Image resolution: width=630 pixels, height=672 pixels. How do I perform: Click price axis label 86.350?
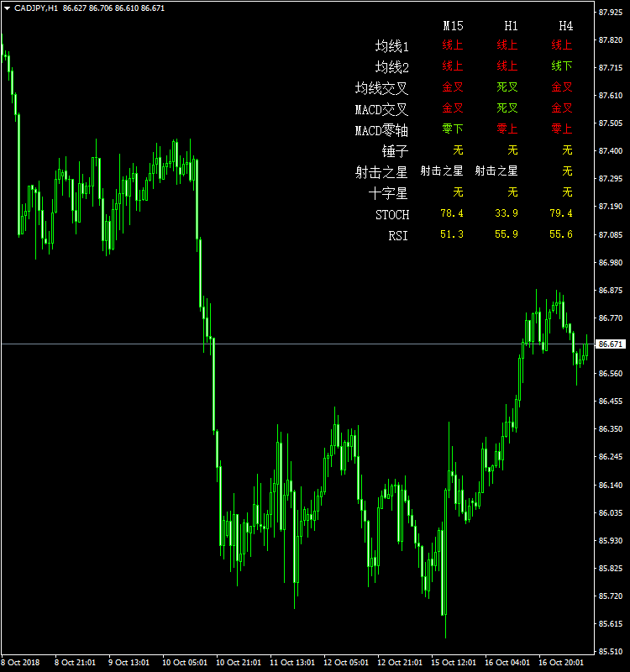tap(611, 429)
